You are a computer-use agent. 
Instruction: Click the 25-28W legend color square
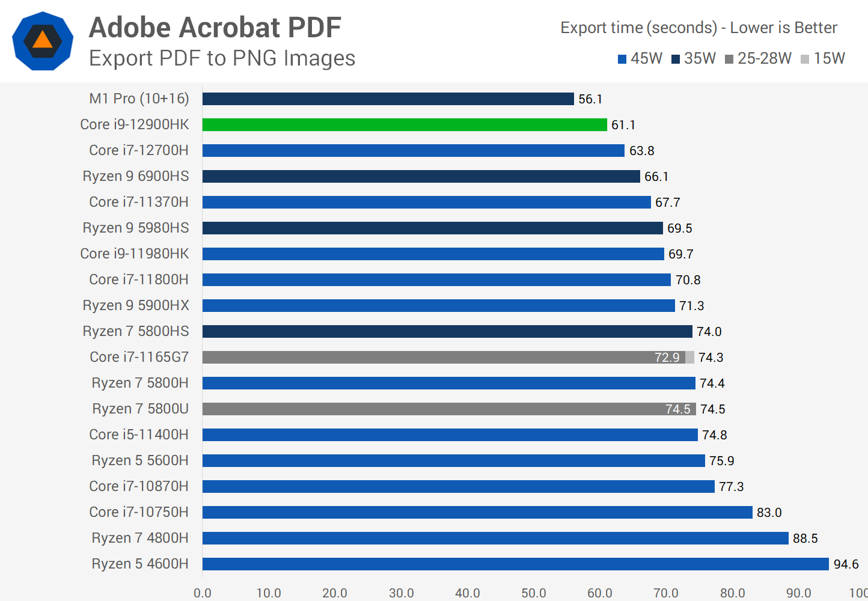coord(729,59)
